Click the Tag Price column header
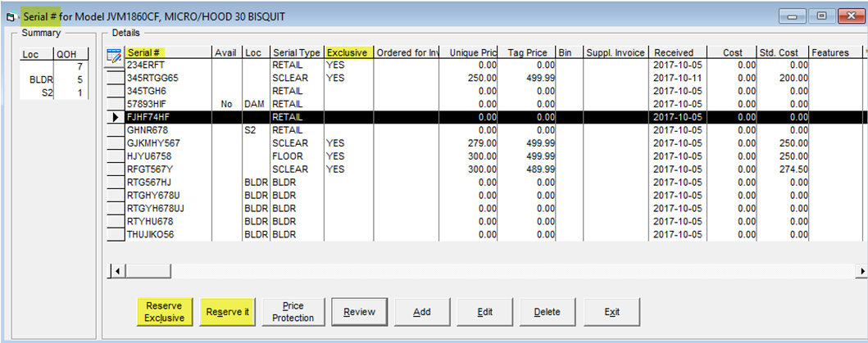 (x=528, y=52)
